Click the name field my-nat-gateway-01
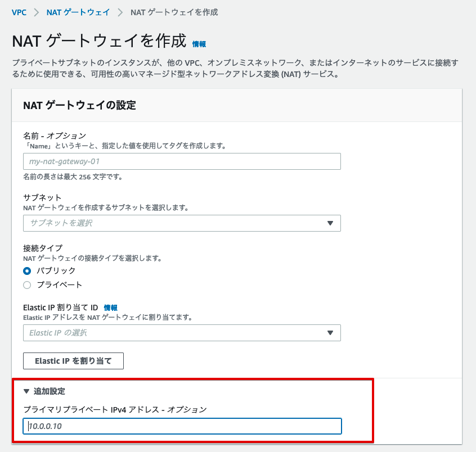The height and width of the screenshot is (452, 476). 182,161
